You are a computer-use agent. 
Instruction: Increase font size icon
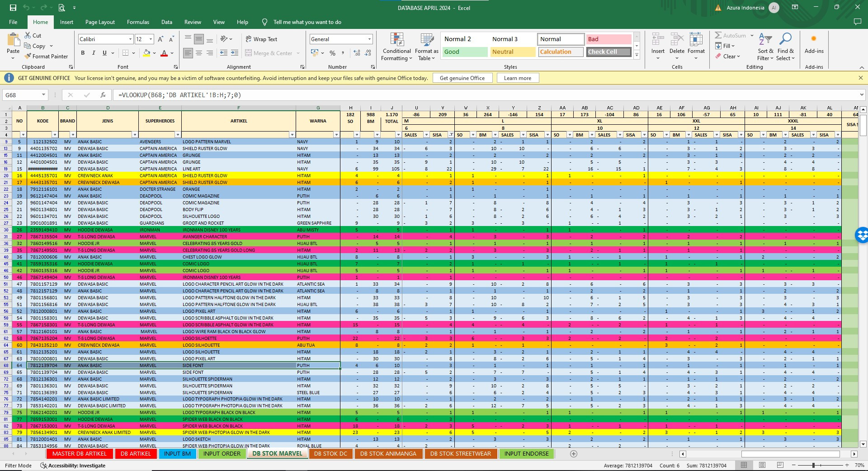click(x=160, y=39)
